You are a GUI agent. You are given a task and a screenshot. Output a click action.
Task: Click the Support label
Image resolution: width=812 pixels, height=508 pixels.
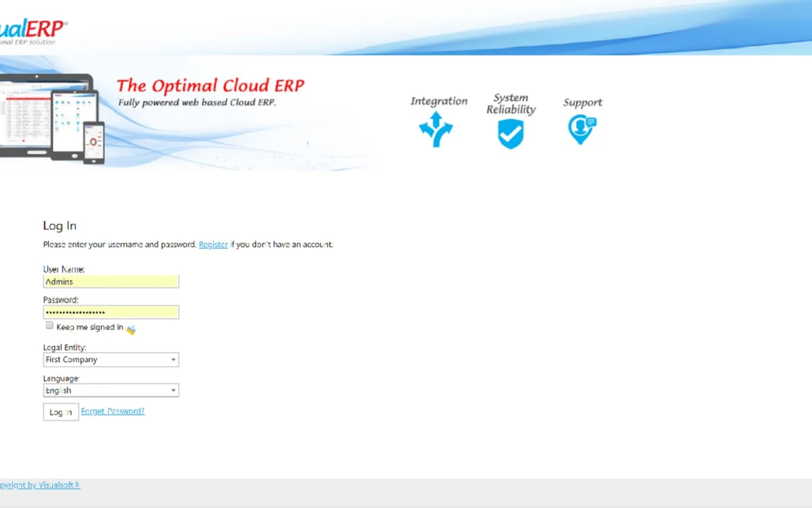[x=583, y=103]
